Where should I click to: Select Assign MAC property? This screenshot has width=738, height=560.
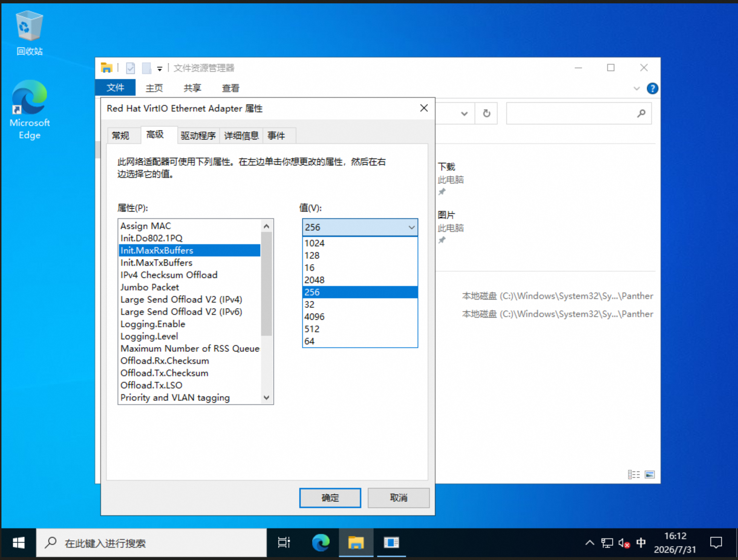pyautogui.click(x=189, y=226)
